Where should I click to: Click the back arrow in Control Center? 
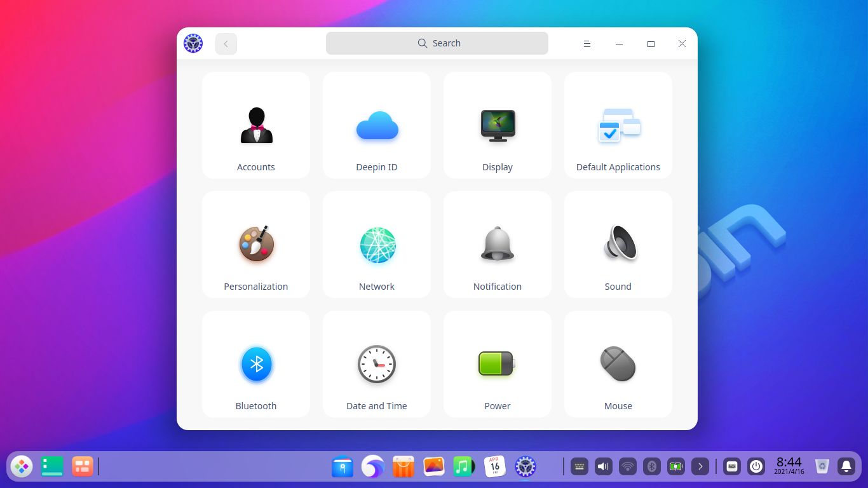[x=226, y=44]
